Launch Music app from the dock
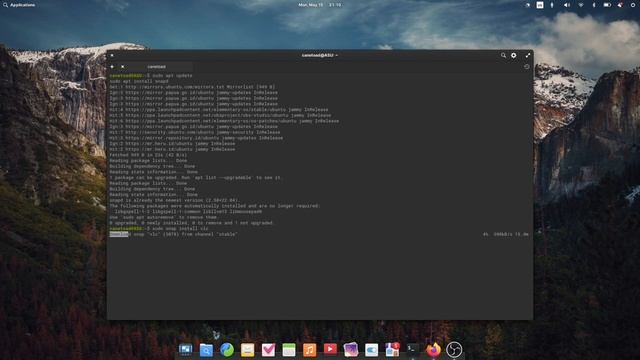 point(309,349)
